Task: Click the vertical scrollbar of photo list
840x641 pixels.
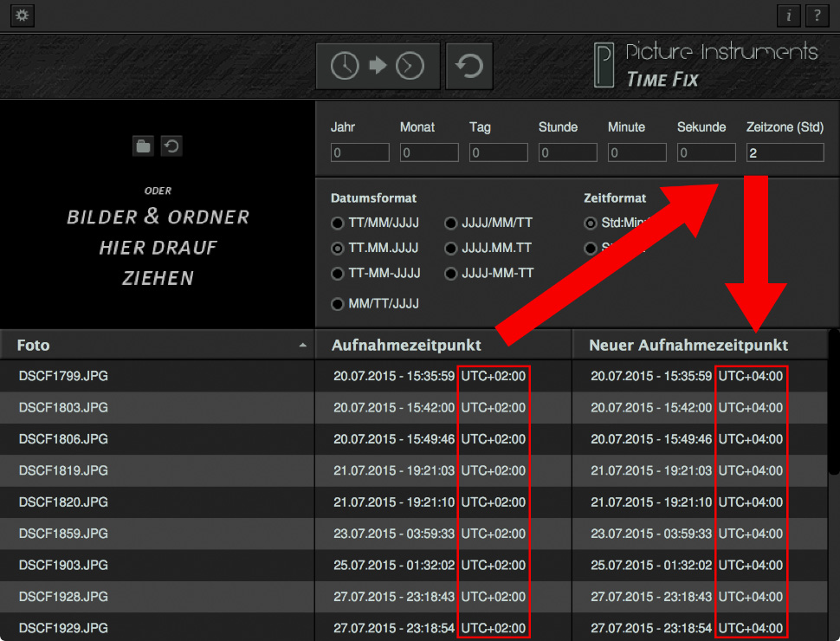Action: 834,402
